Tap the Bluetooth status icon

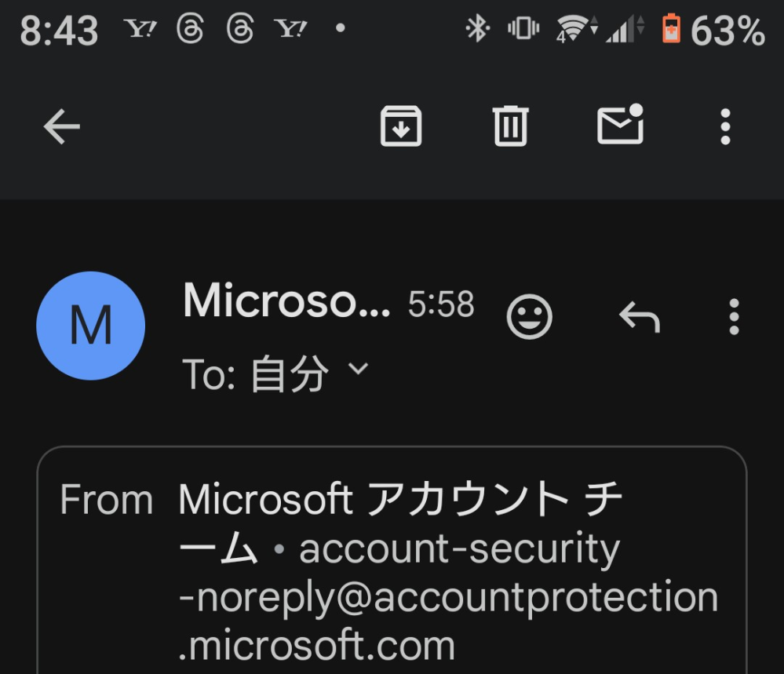[477, 28]
